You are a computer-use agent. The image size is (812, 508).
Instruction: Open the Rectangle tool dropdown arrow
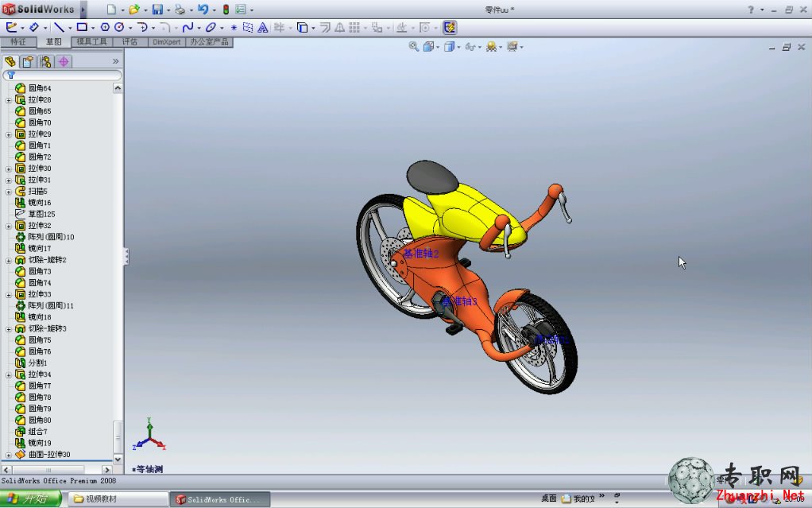[x=93, y=28]
